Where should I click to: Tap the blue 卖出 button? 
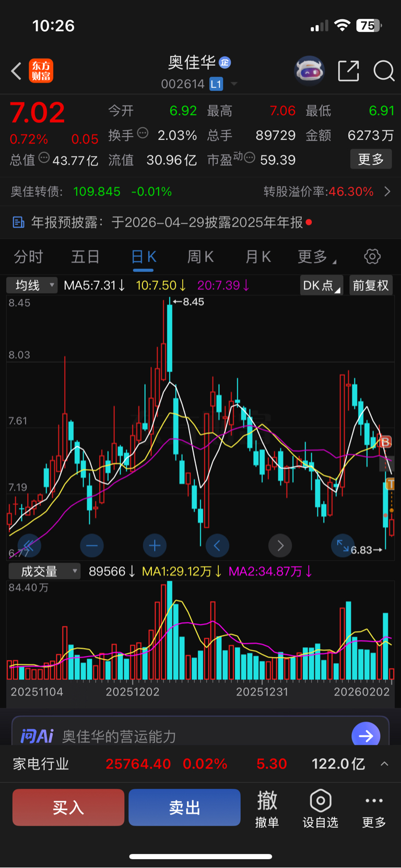[x=184, y=807]
